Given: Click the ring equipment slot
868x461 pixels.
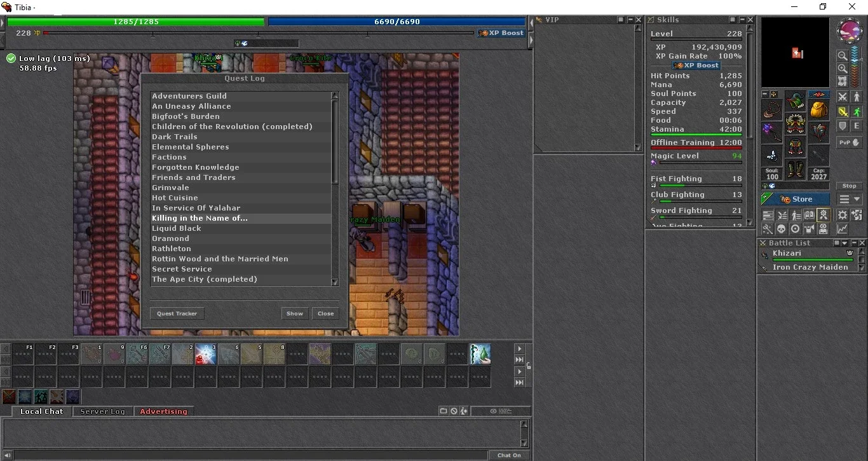Looking at the screenshot, I should [771, 156].
